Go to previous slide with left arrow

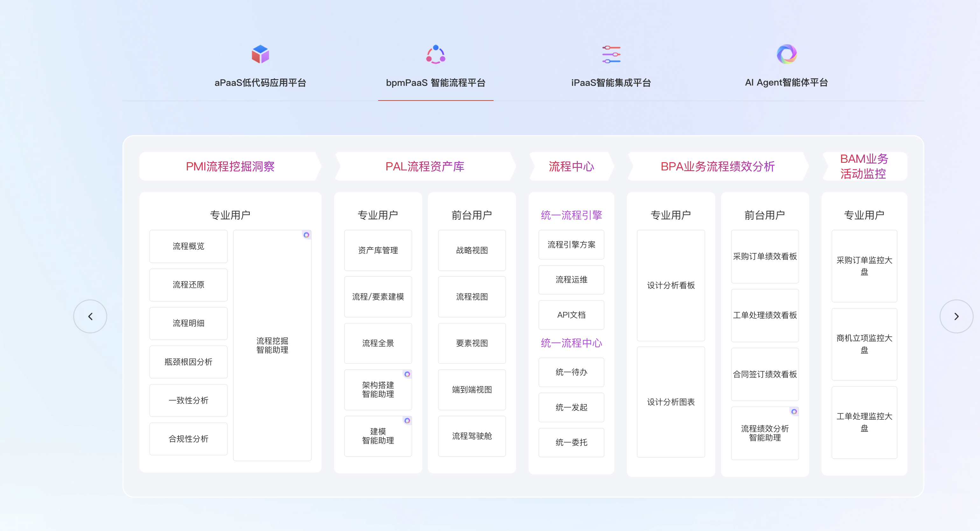click(90, 316)
